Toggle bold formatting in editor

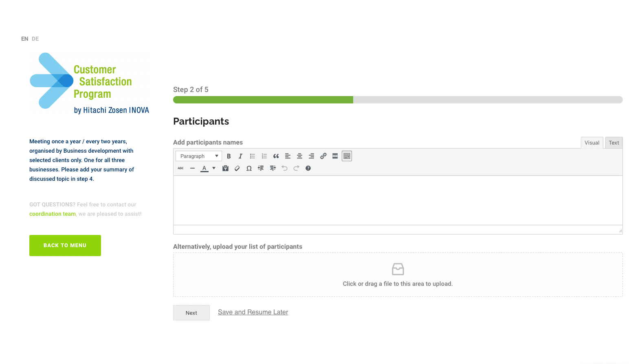click(229, 156)
